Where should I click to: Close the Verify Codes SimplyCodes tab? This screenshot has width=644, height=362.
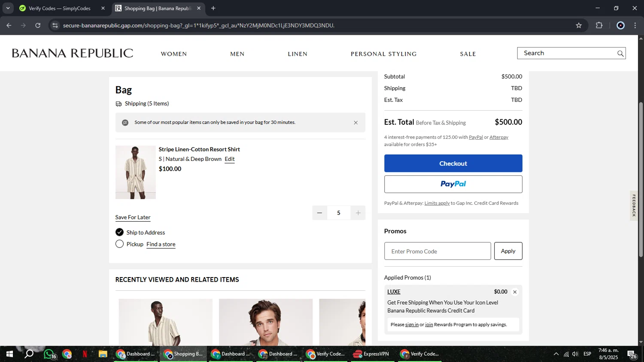point(103,8)
